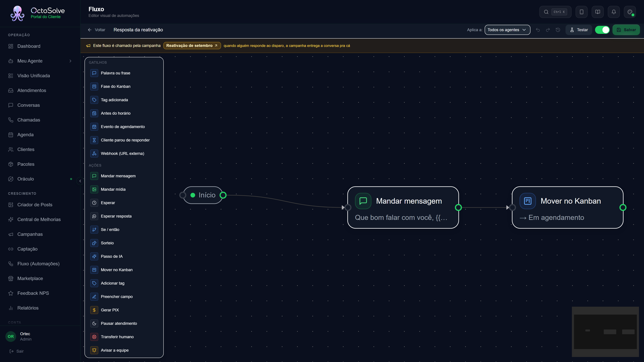Select the Gerar PIX dollar icon
Viewport: 644px width, 362px height.
(94, 310)
